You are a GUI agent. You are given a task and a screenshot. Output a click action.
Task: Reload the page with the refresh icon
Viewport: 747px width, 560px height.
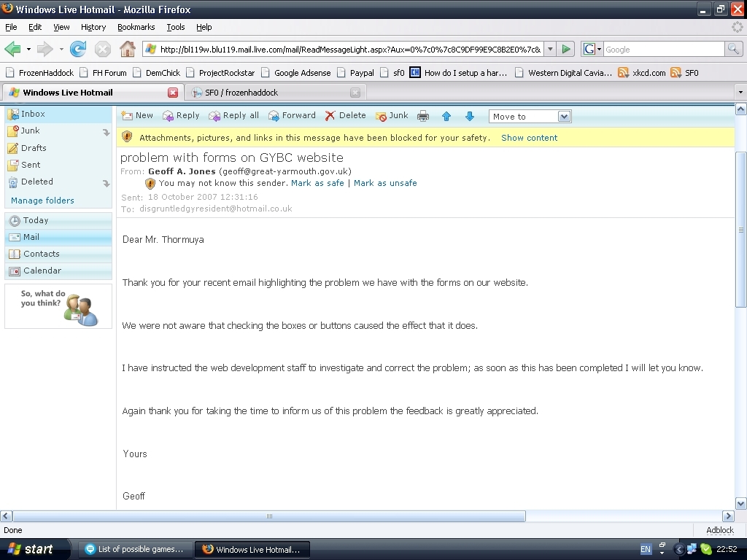point(78,49)
